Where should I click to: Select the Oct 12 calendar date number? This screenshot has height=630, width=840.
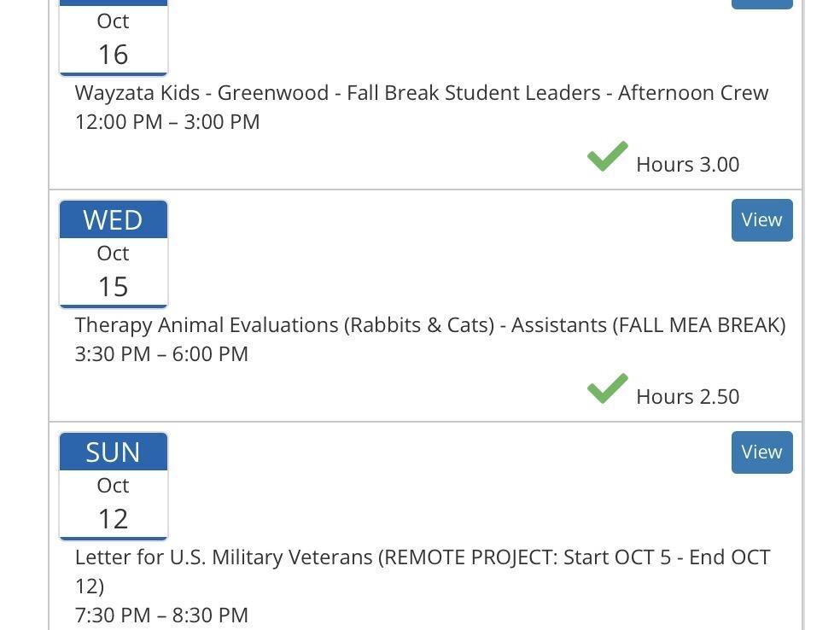114,519
